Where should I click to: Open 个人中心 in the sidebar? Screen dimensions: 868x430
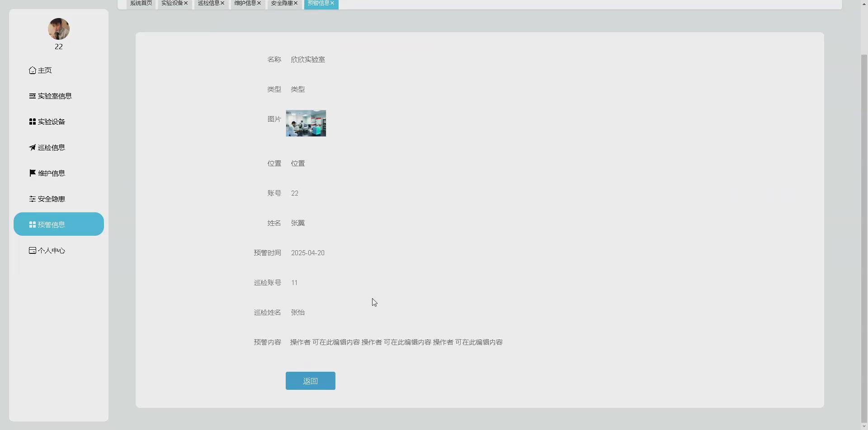tap(59, 251)
